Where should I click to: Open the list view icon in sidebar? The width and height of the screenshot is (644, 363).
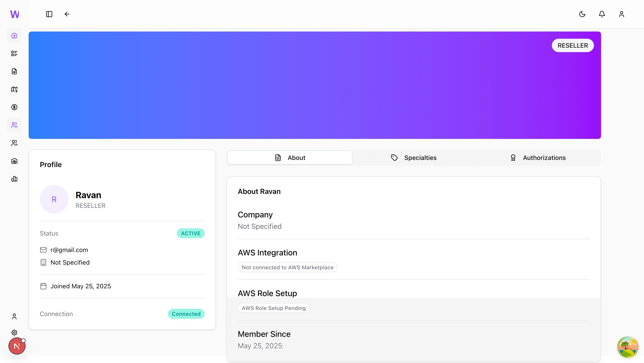point(14,53)
